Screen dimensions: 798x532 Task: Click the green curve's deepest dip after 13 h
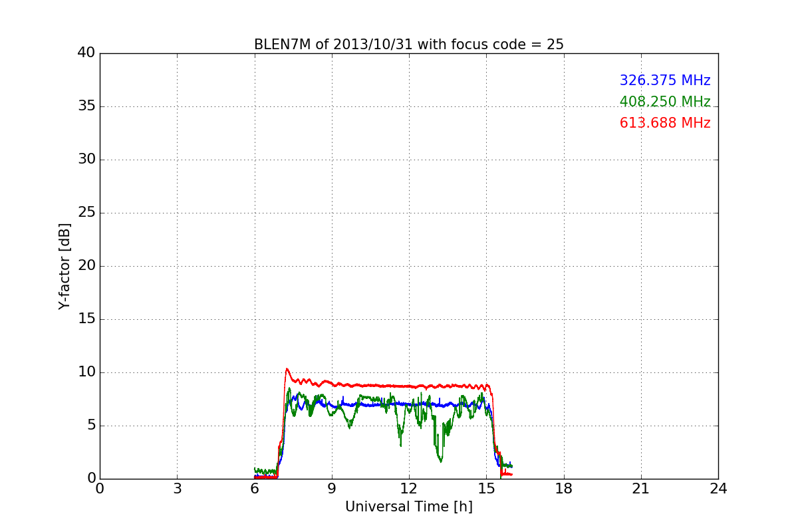[x=441, y=460]
